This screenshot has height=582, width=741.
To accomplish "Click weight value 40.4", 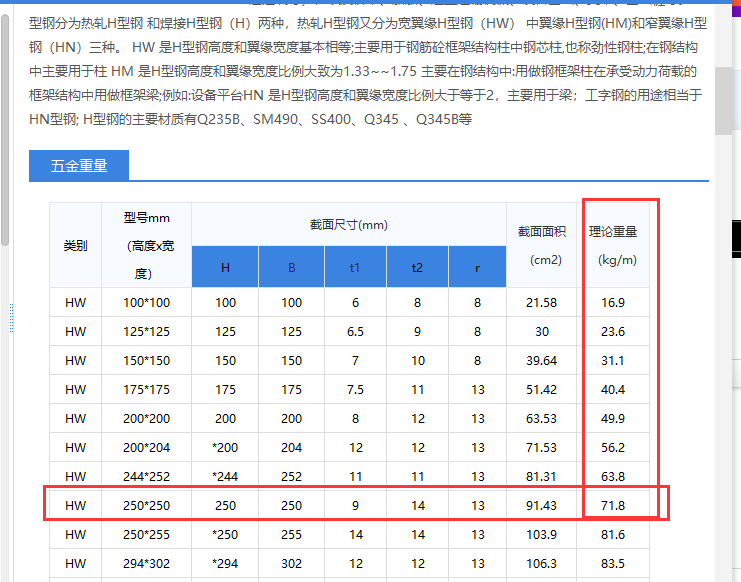I will tap(613, 389).
